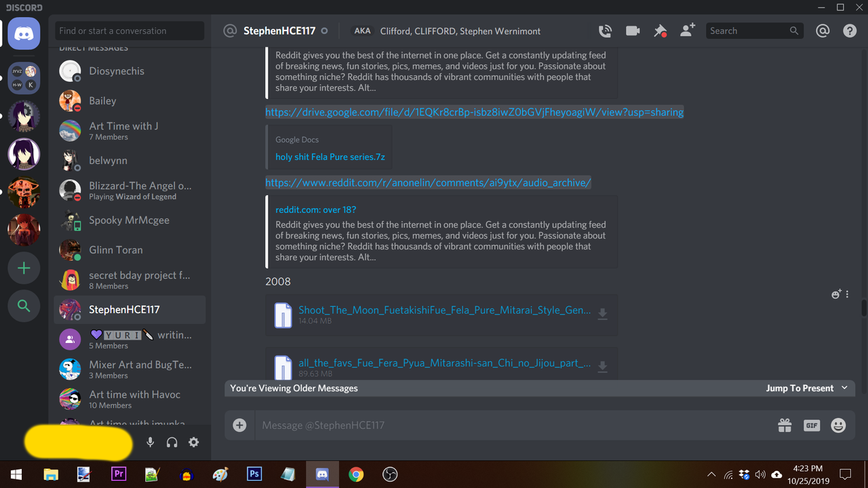Open the dark-haired avatar server
The width and height of the screenshot is (868, 488).
(x=24, y=117)
